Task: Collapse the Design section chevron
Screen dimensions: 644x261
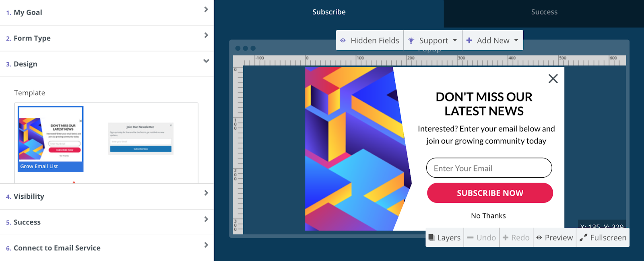Action: [x=206, y=61]
